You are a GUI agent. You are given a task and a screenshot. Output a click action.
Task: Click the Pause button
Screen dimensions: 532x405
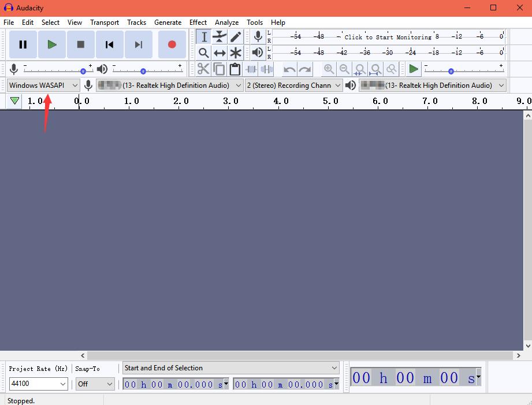23,44
